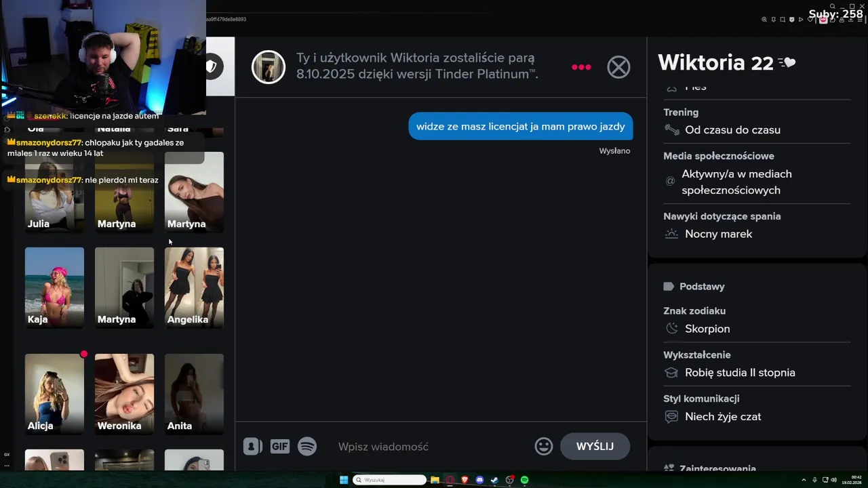
Task: Click the browser search magnifier at top right
Action: 832,6
